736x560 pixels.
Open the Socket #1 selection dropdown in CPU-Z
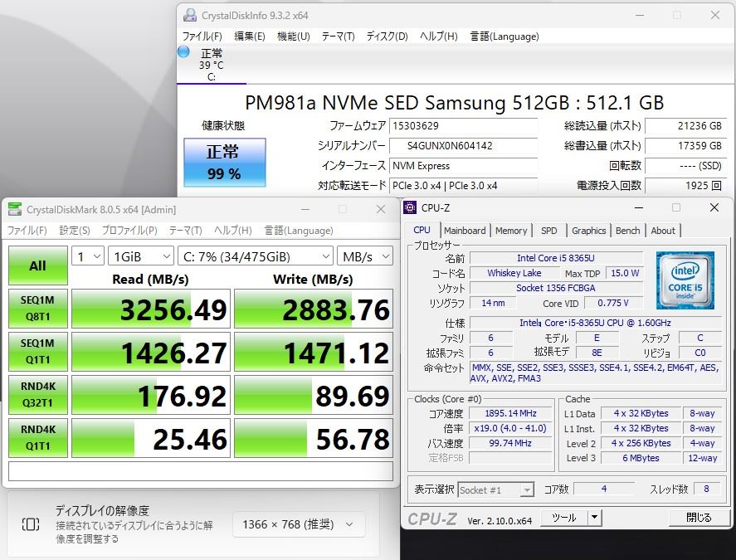495,490
